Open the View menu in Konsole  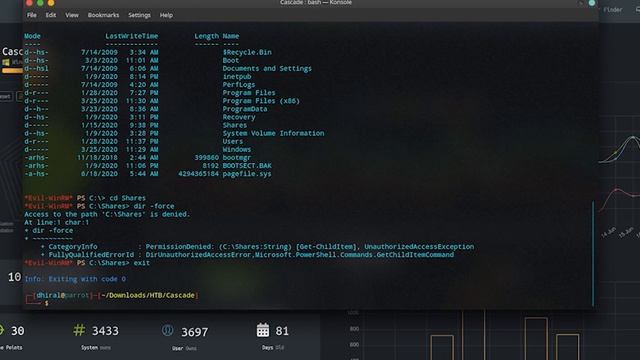coord(72,15)
